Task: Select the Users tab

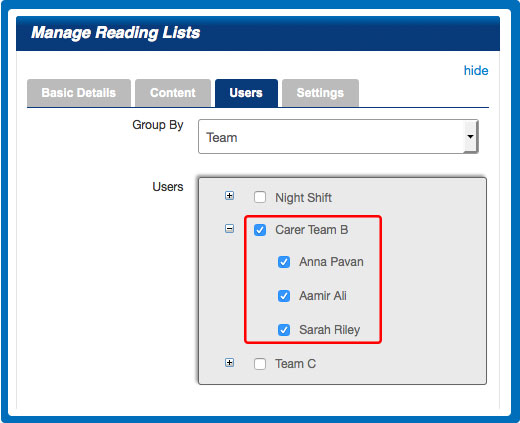Action: (x=246, y=93)
